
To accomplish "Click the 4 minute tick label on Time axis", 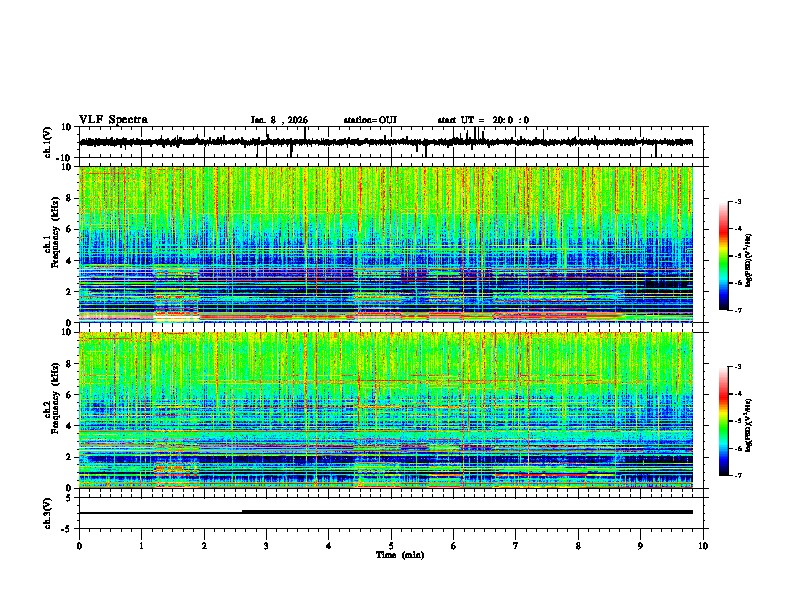I will (x=329, y=546).
